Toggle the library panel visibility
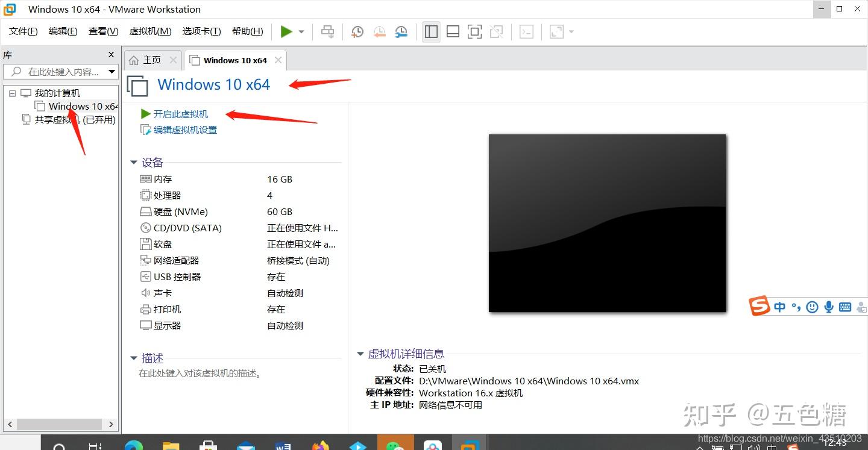 (431, 31)
